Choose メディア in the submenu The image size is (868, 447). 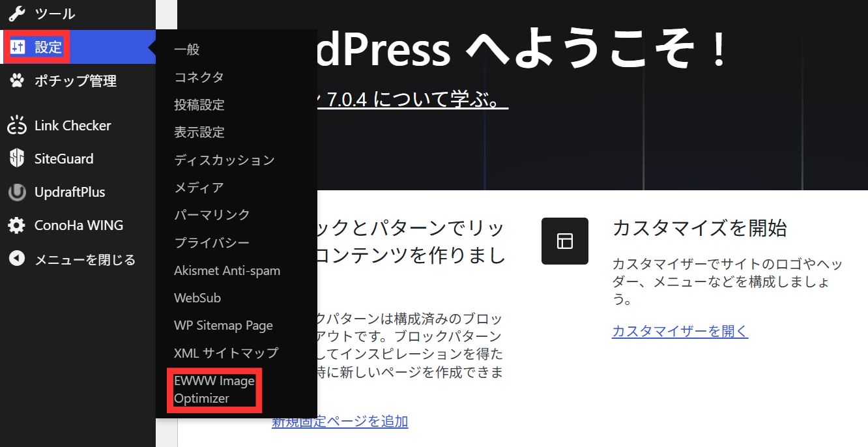[x=199, y=188]
